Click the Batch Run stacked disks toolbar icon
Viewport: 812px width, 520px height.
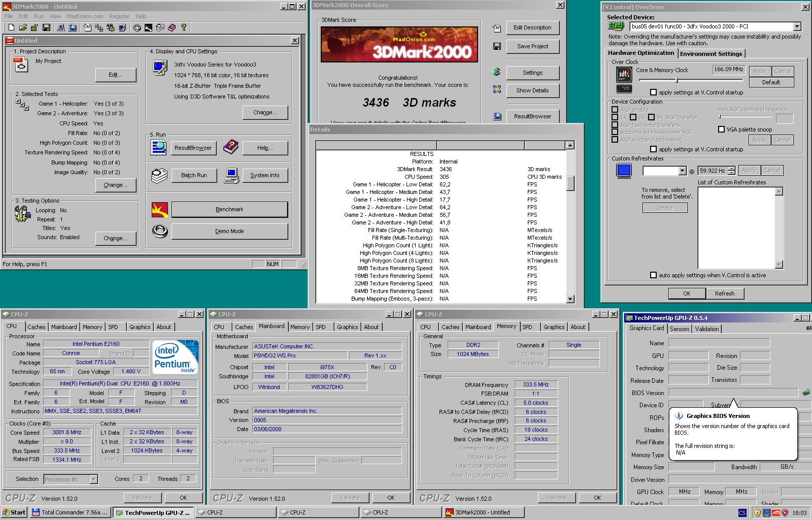click(x=160, y=27)
